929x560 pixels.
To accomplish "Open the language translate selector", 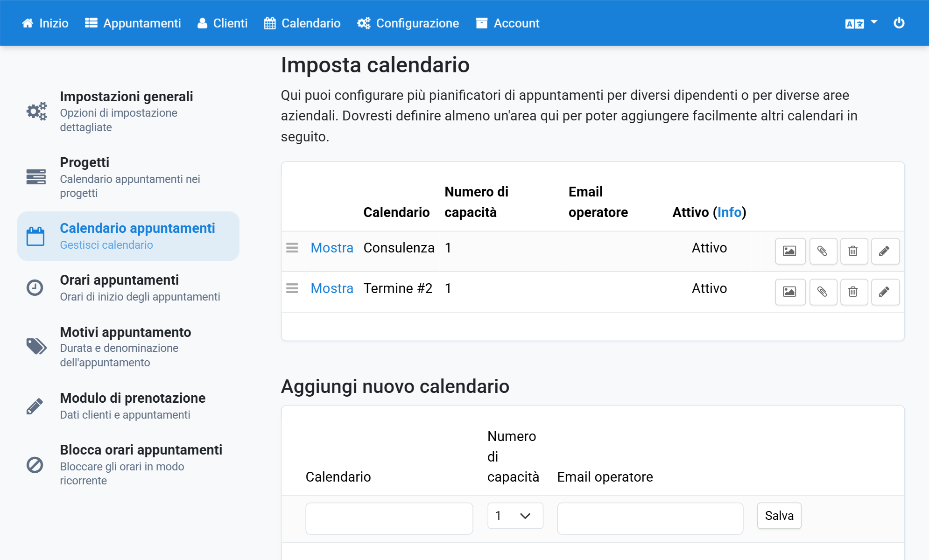I will (x=861, y=23).
